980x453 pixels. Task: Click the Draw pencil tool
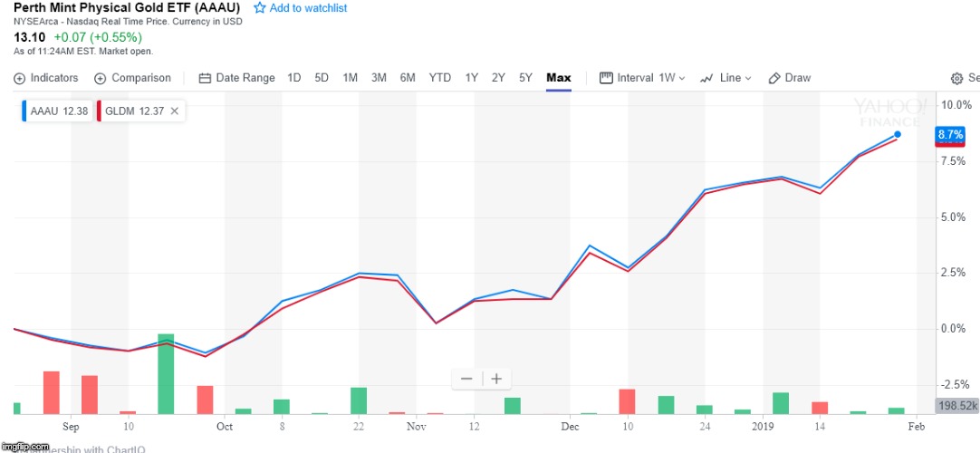774,78
